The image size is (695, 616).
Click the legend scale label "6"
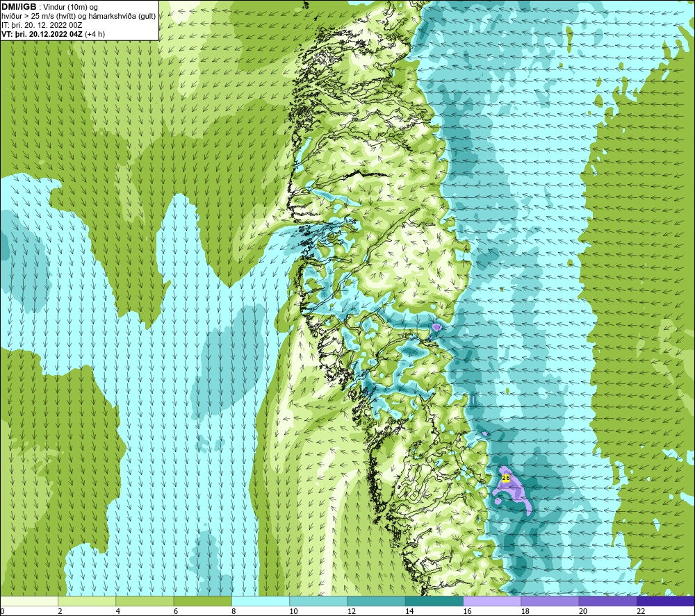[176, 612]
